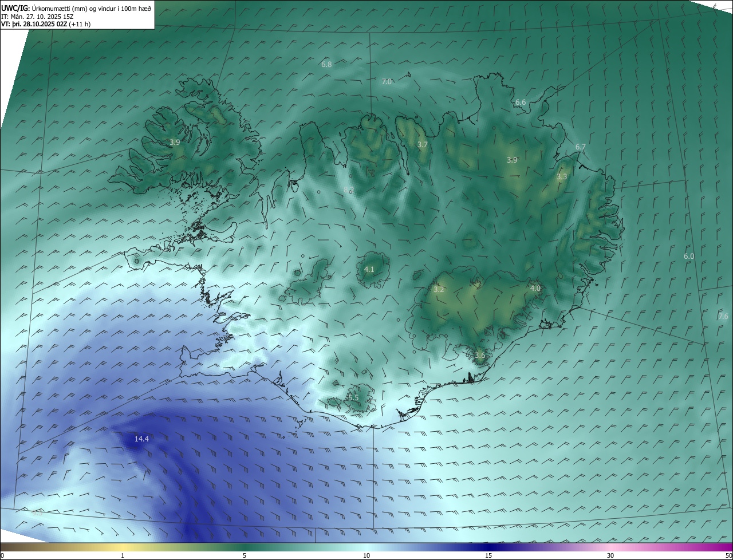Select the 6.7 value label on the east coast

[x=580, y=147]
